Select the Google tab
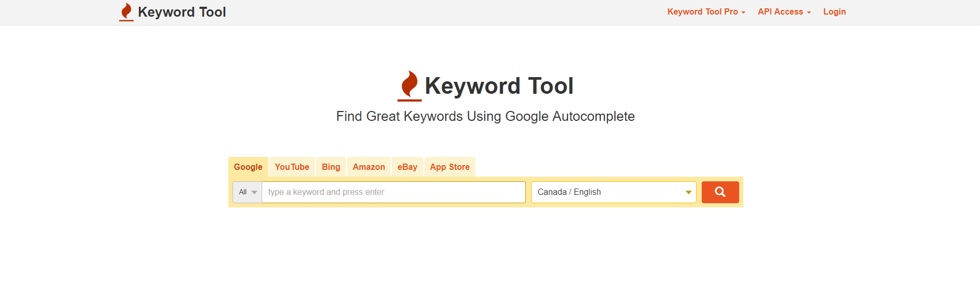The width and height of the screenshot is (980, 285). click(x=248, y=167)
